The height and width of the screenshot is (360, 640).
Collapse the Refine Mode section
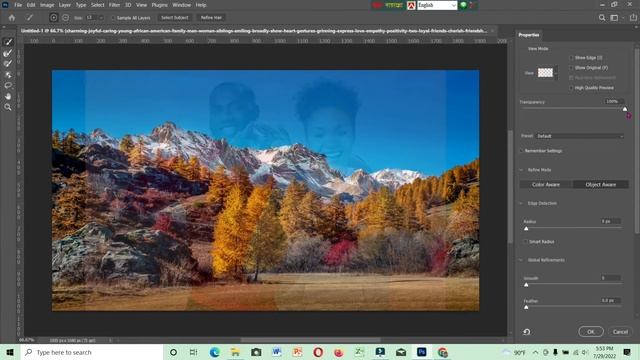click(x=521, y=170)
